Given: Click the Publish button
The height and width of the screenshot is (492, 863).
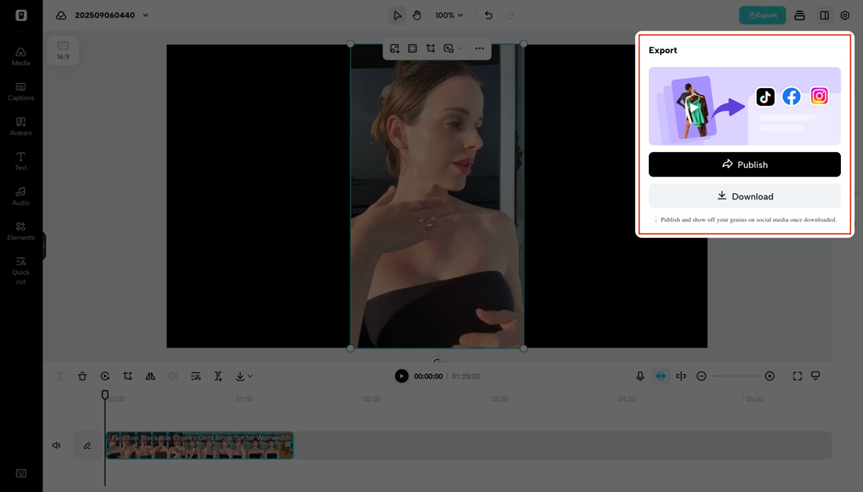Looking at the screenshot, I should tap(744, 164).
